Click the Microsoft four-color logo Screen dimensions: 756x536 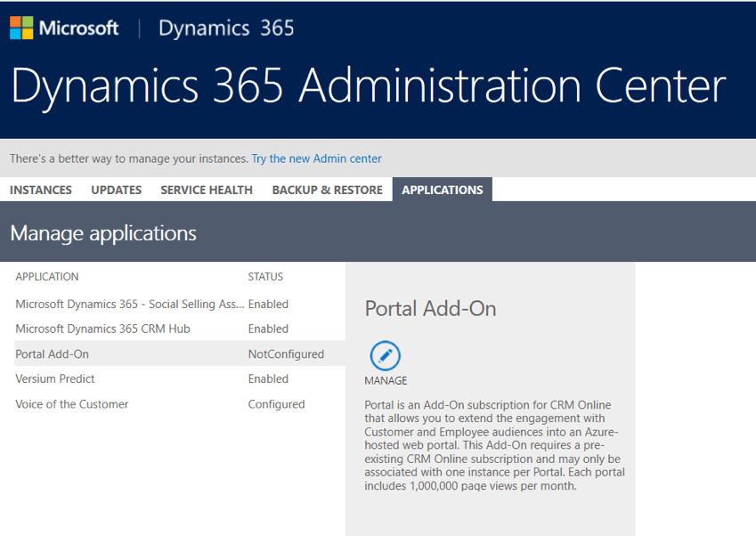pyautogui.click(x=21, y=28)
